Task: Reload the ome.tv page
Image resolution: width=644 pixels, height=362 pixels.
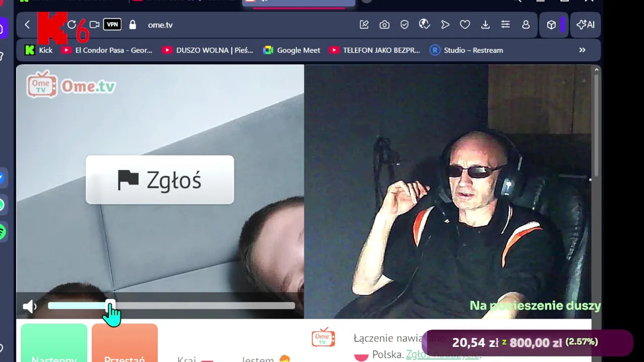Action: click(x=72, y=25)
